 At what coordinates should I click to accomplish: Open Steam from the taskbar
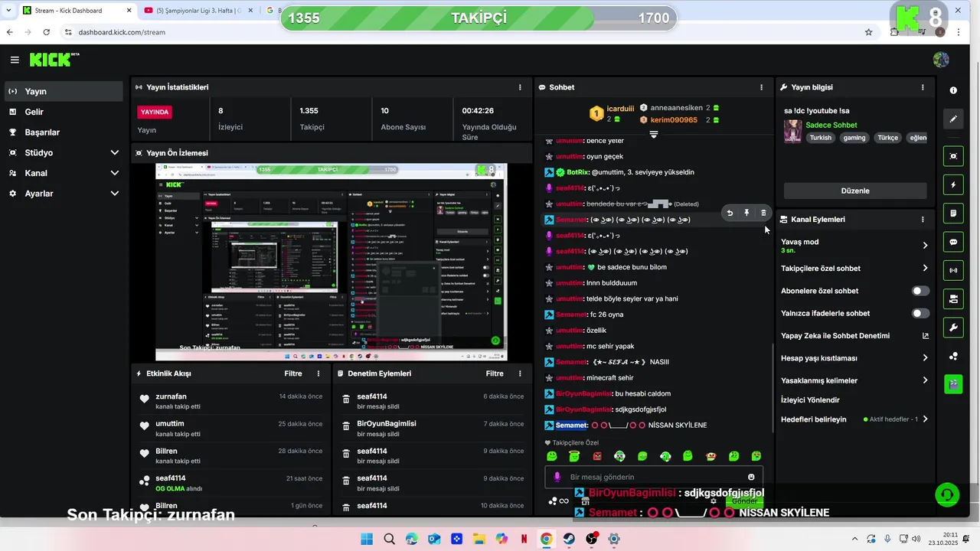(x=569, y=539)
